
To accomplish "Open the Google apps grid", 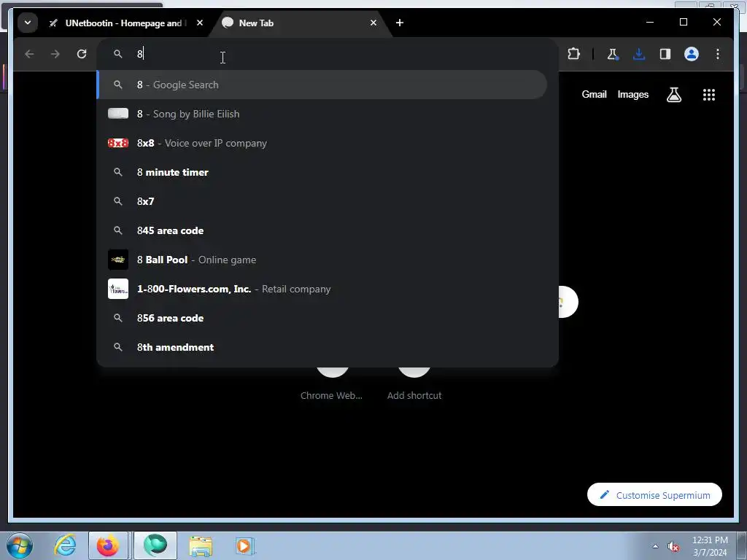I will pos(709,95).
